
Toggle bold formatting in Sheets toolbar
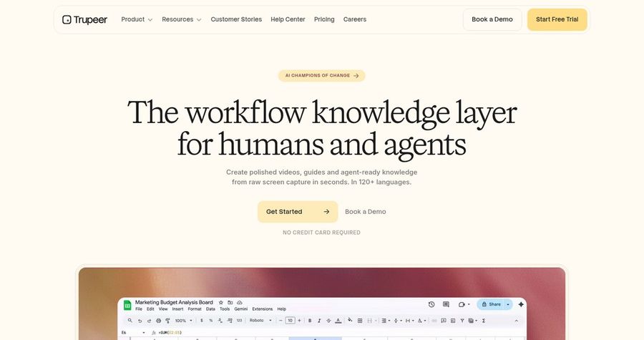coord(310,321)
